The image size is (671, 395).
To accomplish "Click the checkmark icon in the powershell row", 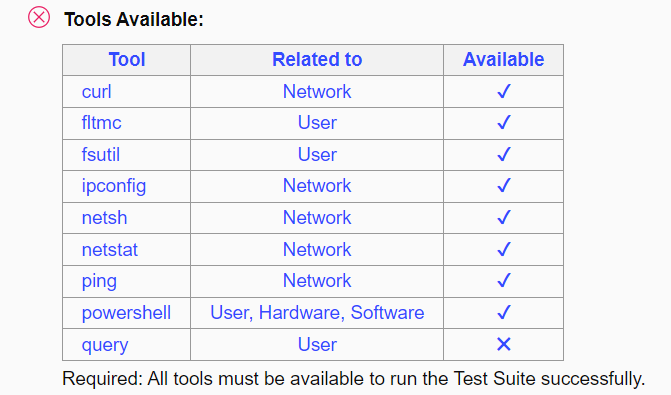I will [x=504, y=312].
